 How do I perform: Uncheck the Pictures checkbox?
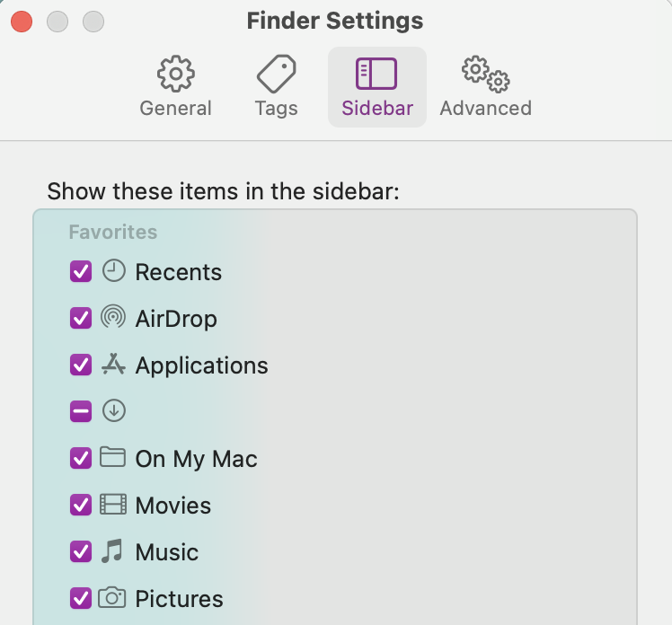click(x=81, y=598)
